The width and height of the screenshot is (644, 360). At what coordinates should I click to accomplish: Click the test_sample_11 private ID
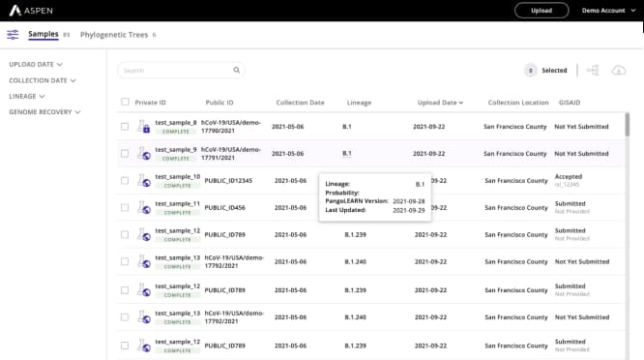177,203
